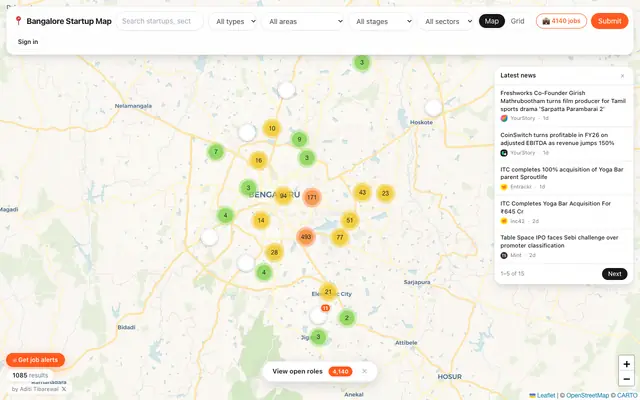Open the OpenStreetMap attribution link
The image size is (640, 400).
tap(587, 396)
